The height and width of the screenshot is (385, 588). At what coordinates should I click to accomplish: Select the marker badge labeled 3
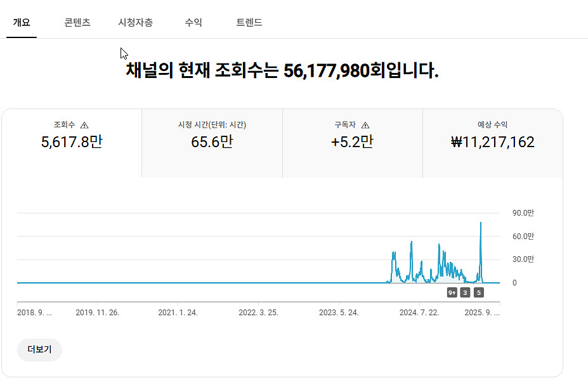tap(465, 292)
